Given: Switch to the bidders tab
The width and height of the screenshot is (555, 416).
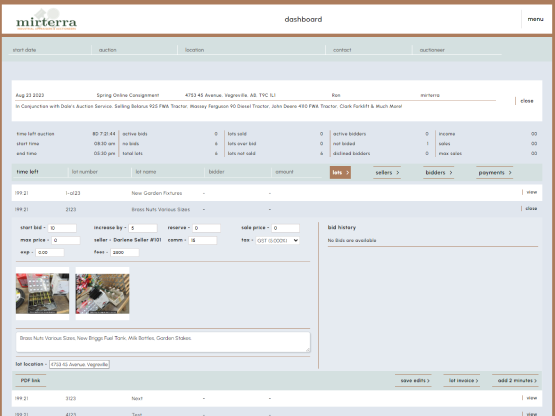Looking at the screenshot, I should point(439,172).
